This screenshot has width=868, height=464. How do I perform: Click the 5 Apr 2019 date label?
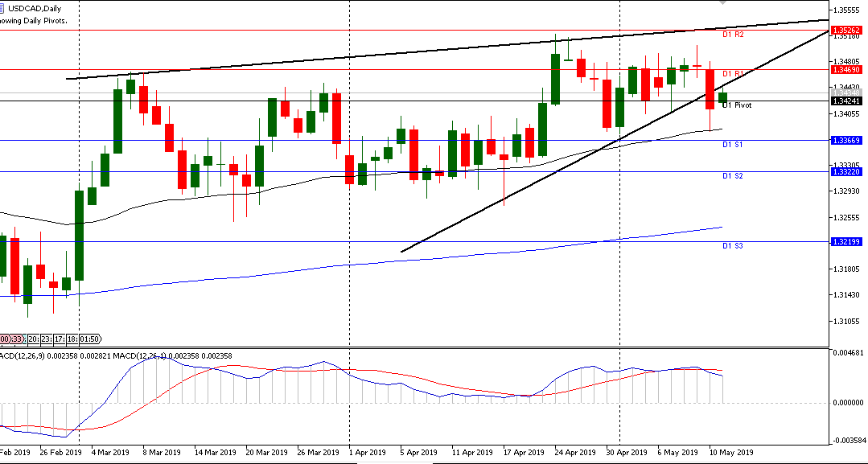click(418, 453)
